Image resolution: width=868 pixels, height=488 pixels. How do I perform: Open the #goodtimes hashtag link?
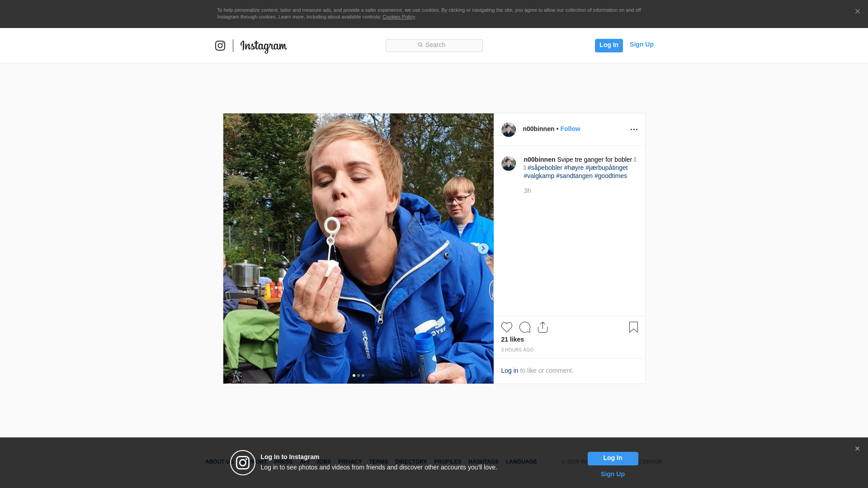[x=610, y=176]
